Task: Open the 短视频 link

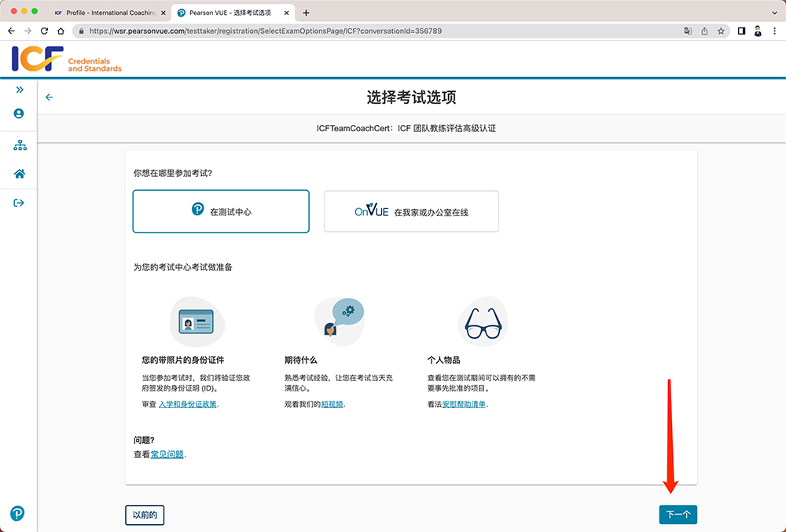Action: tap(332, 404)
